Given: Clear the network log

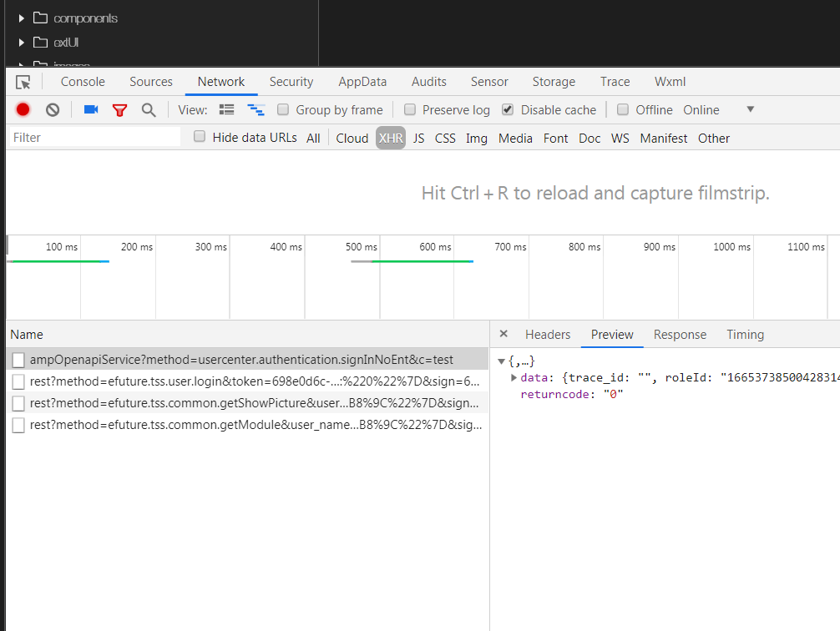Looking at the screenshot, I should pos(53,110).
